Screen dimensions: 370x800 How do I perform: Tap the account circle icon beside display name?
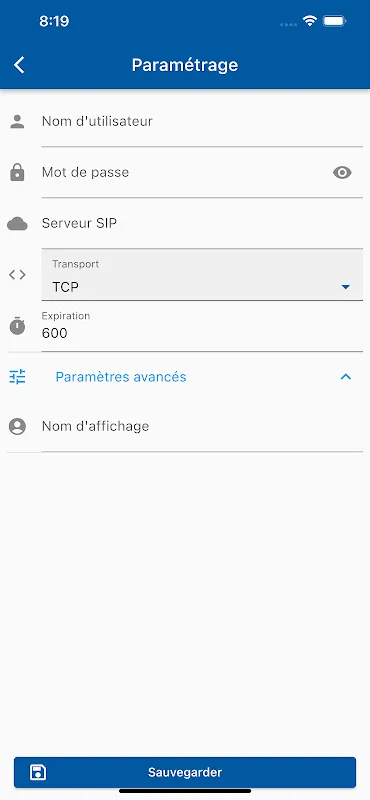pos(17,426)
